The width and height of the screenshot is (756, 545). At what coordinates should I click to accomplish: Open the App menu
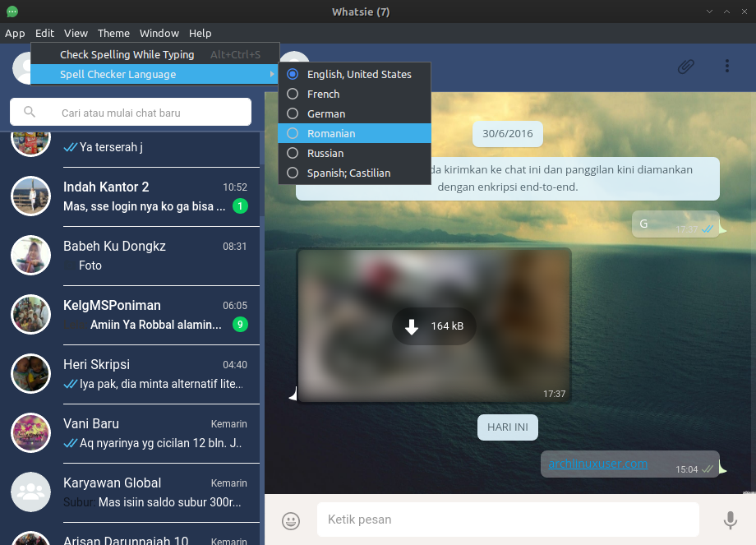[15, 33]
